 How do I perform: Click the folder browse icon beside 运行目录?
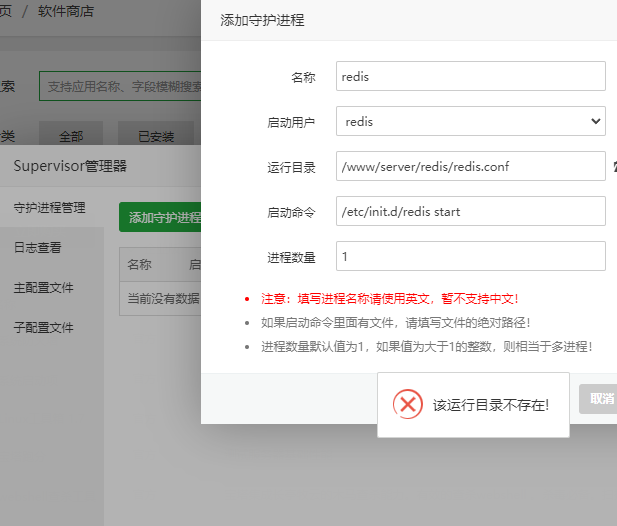[613, 166]
